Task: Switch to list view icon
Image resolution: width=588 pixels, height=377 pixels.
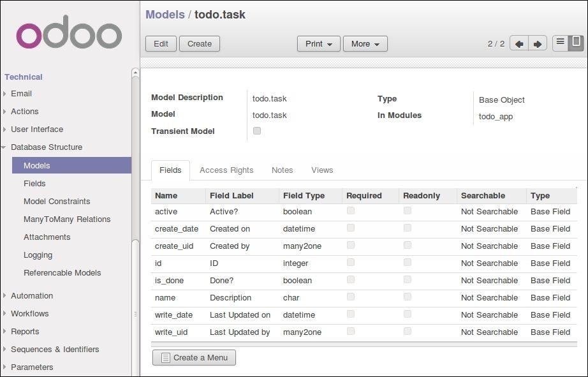Action: click(560, 43)
